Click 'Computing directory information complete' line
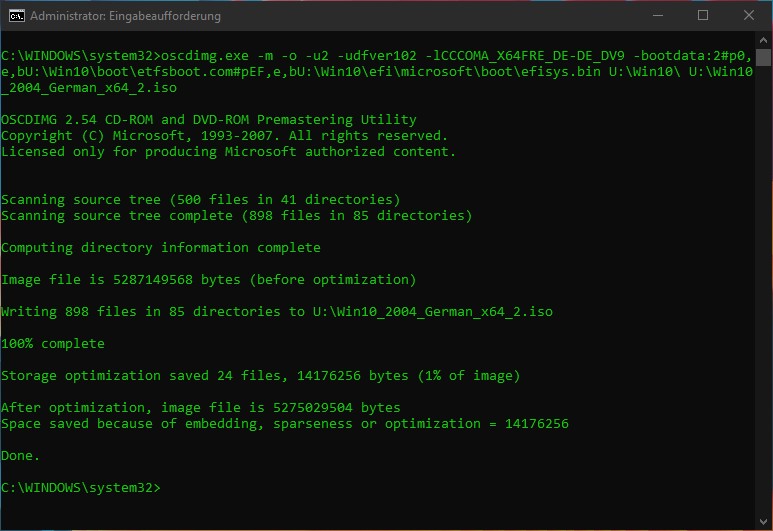Viewport: 773px width, 531px height. point(161,248)
